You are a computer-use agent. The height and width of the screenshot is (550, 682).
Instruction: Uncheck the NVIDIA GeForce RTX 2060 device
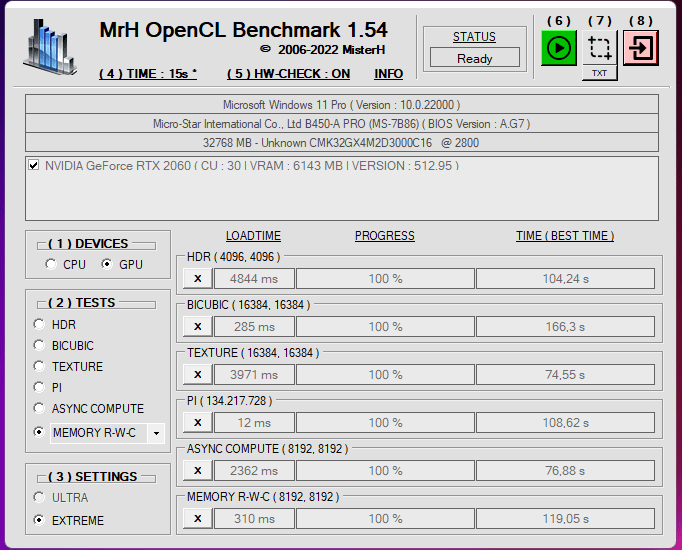pos(33,165)
